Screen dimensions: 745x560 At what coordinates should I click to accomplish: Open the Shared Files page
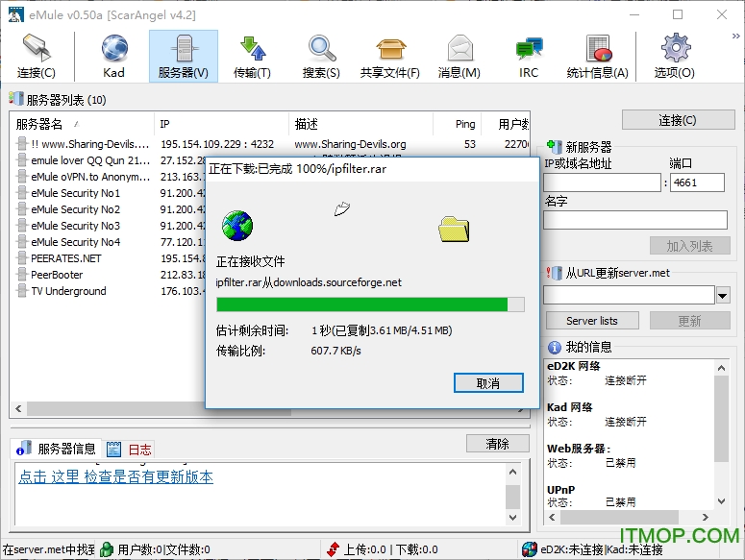pyautogui.click(x=390, y=56)
